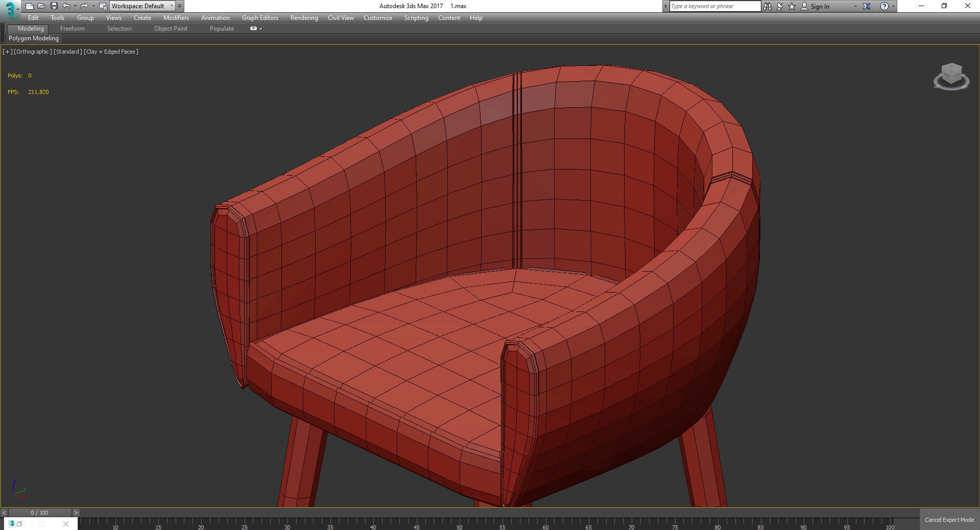Step timeline back with left arrow
Screen dimensions: 980x530
tap(4, 513)
